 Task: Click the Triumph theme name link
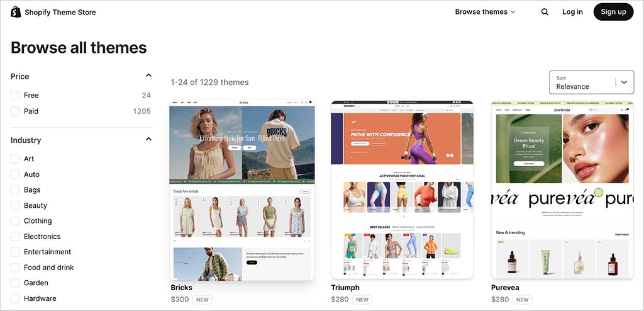pyautogui.click(x=345, y=288)
